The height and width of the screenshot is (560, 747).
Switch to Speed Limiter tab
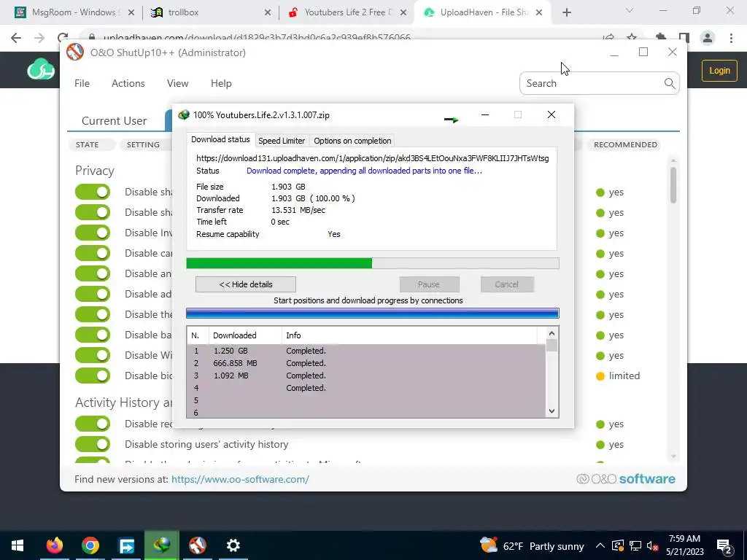pos(282,141)
